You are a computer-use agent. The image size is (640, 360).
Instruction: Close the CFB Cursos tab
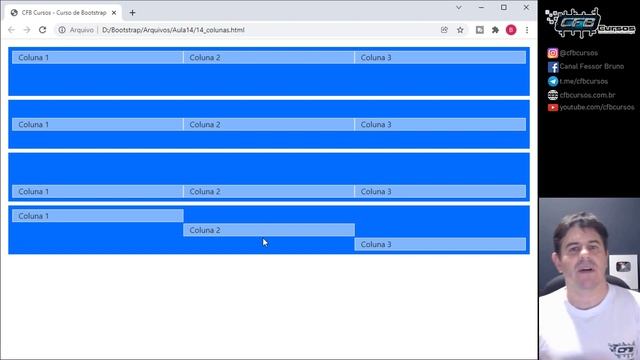point(114,13)
